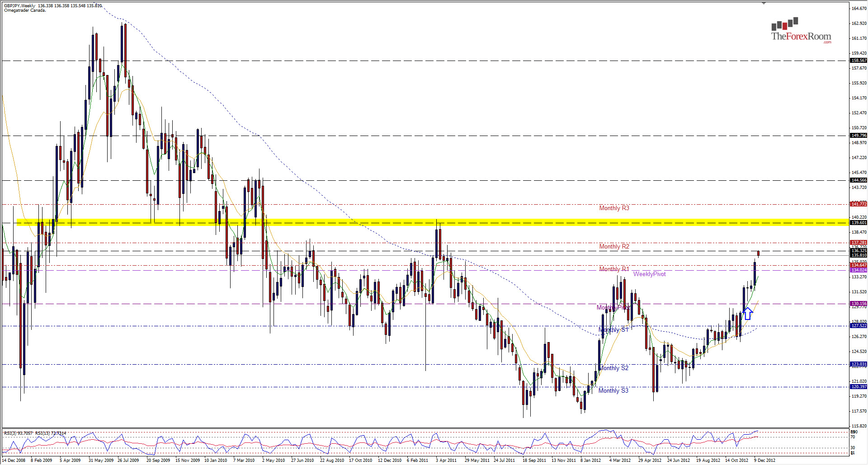
Task: Click the 5 Apr 2009 date label
Action: [70, 460]
